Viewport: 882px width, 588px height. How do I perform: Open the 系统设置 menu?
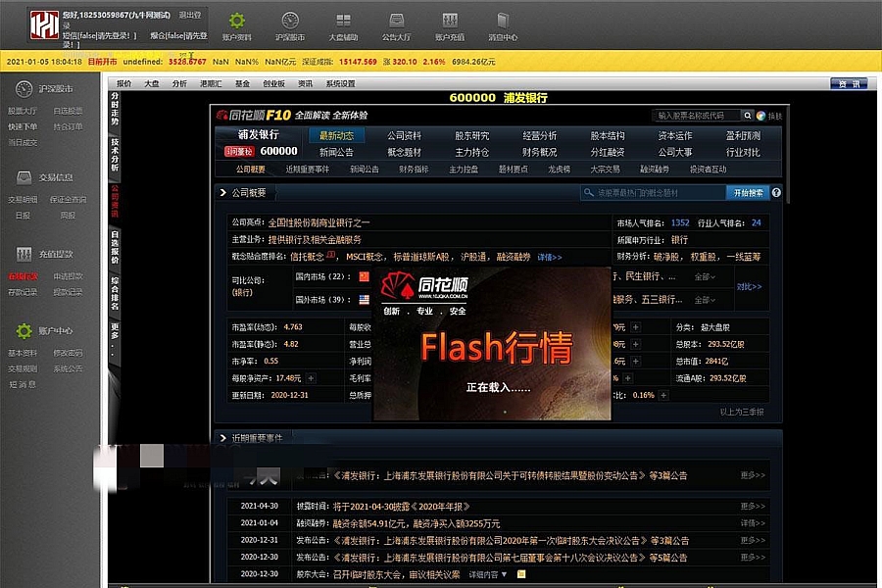pos(340,84)
